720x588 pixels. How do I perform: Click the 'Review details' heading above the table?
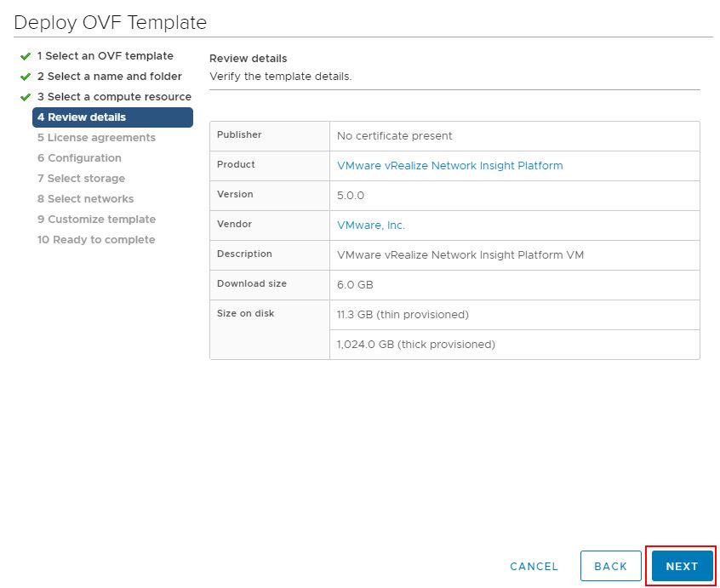pyautogui.click(x=249, y=59)
